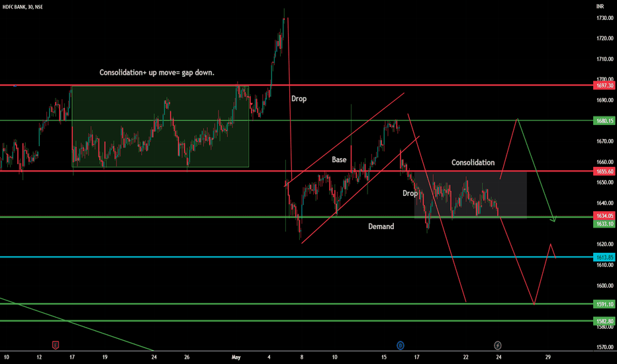Viewport: 617px width, 364px height.
Task: Select the 'Consolidation+ up move= gap down.' annotation
Action: pyautogui.click(x=157, y=72)
